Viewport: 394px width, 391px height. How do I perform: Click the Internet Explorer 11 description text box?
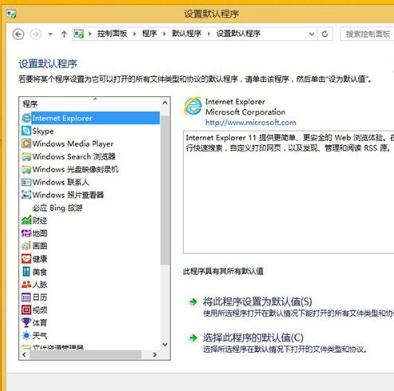click(x=289, y=192)
